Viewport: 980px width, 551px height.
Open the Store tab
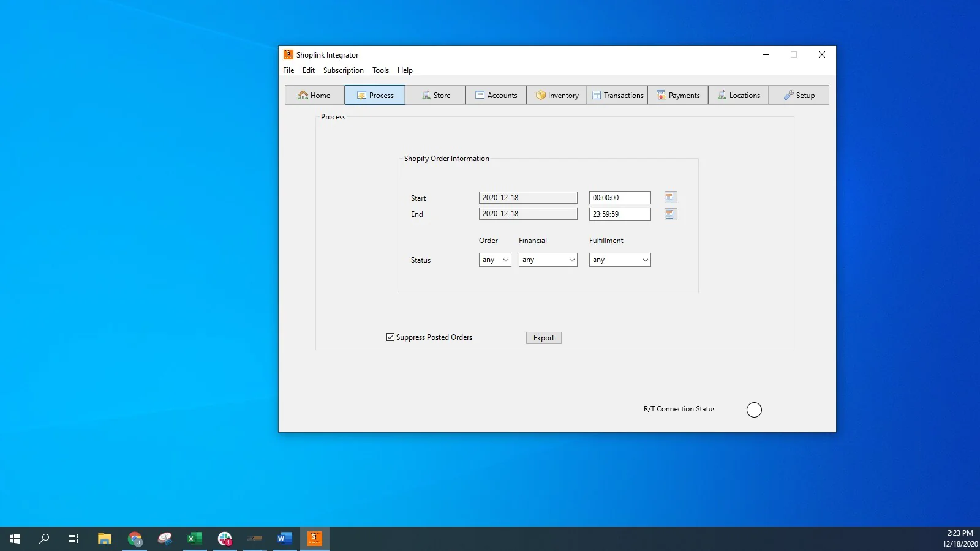(x=435, y=96)
